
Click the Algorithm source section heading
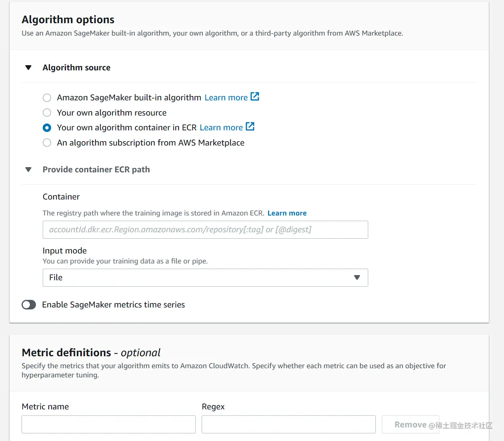[76, 68]
